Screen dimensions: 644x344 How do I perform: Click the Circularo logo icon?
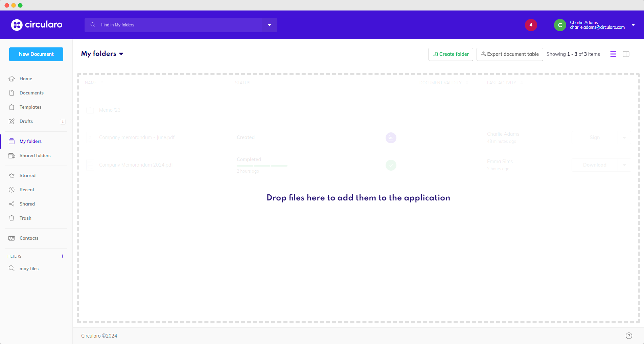click(17, 25)
